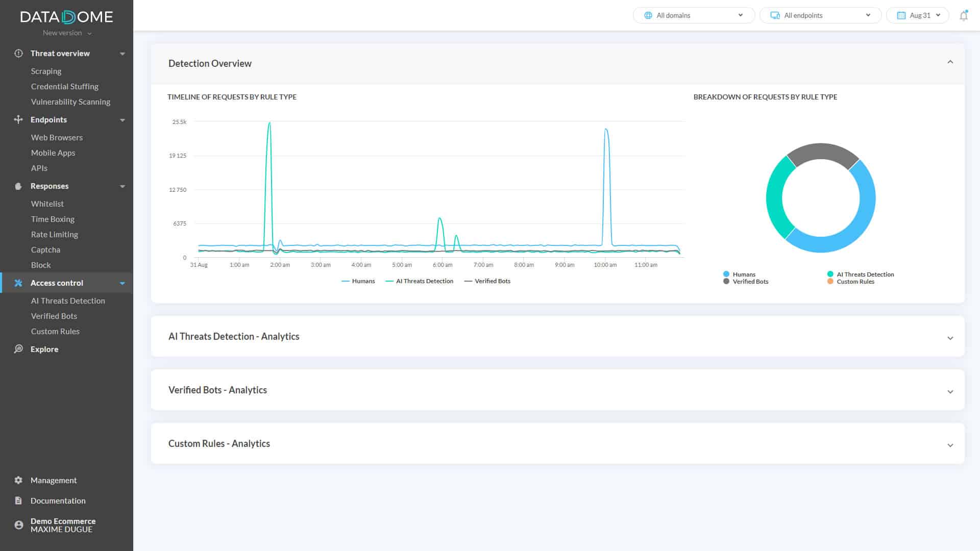Image resolution: width=980 pixels, height=551 pixels.
Task: Click the Explore magnifier icon
Action: tap(18, 349)
